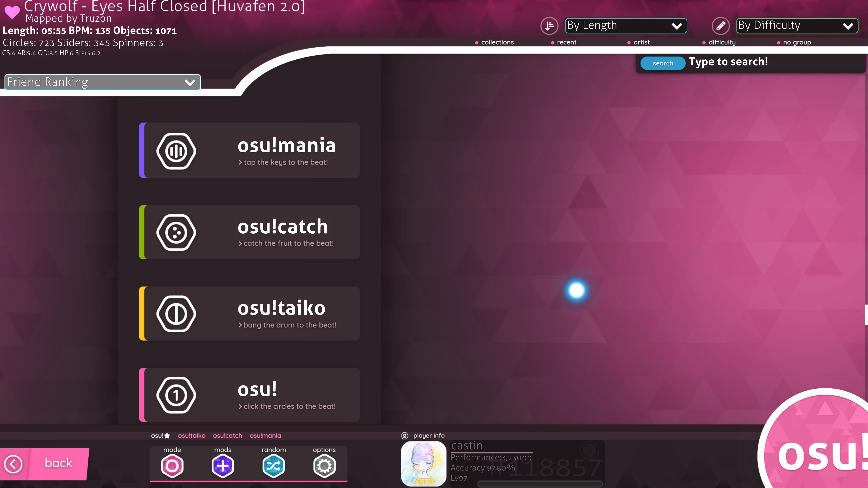Viewport: 868px width, 488px height.
Task: Click the song list scrollbar handle
Action: point(866,314)
